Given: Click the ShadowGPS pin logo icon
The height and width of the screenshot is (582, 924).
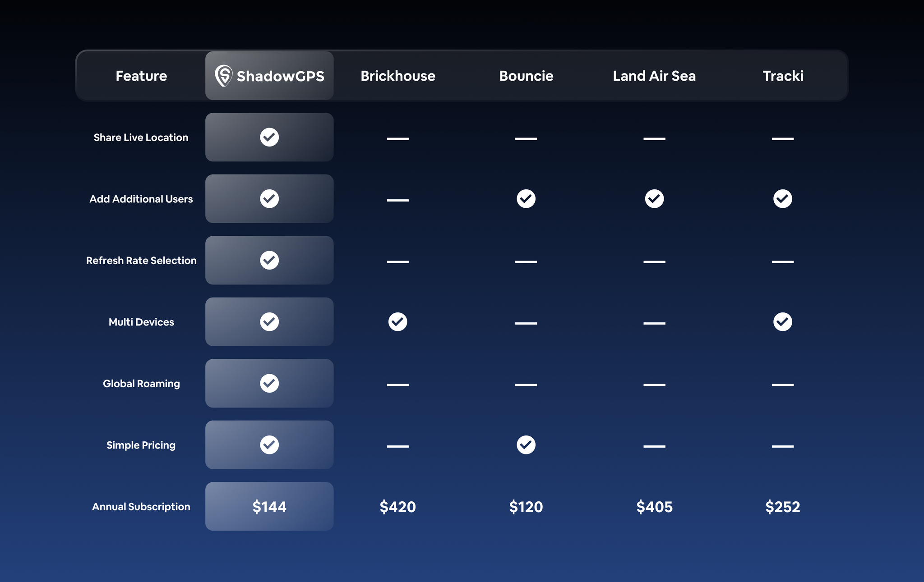Looking at the screenshot, I should coord(223,75).
